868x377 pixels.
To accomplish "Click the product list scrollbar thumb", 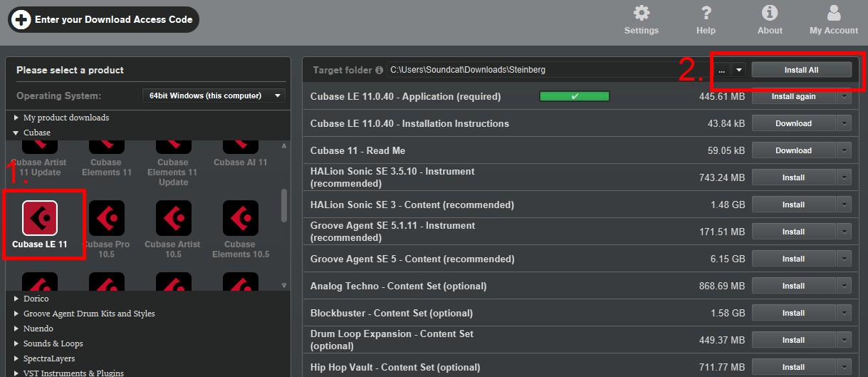I will coord(284,205).
